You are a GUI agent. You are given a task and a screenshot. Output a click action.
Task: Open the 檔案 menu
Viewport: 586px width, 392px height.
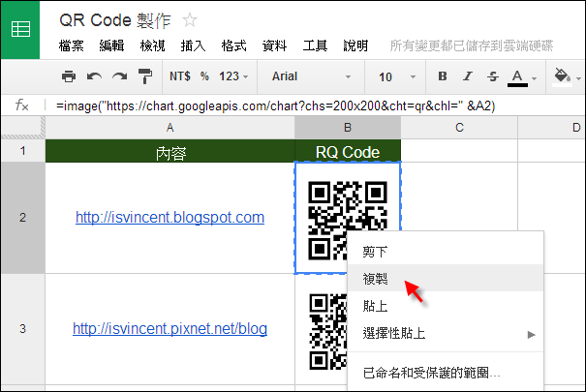(72, 45)
